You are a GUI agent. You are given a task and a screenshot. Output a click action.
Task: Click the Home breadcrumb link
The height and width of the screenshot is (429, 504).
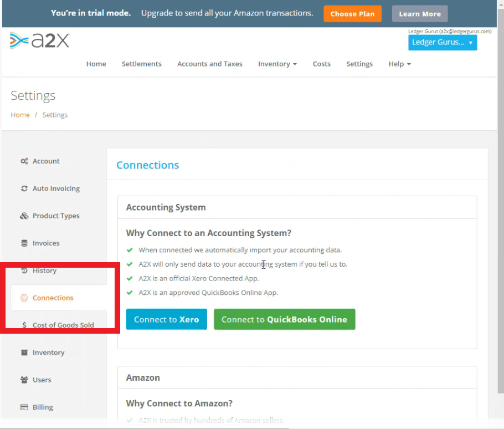[x=20, y=115]
